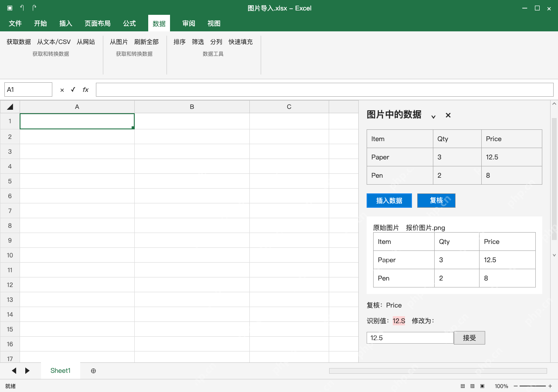Select the Sheet1 tab
Image resolution: width=558 pixels, height=392 pixels.
[x=61, y=371]
